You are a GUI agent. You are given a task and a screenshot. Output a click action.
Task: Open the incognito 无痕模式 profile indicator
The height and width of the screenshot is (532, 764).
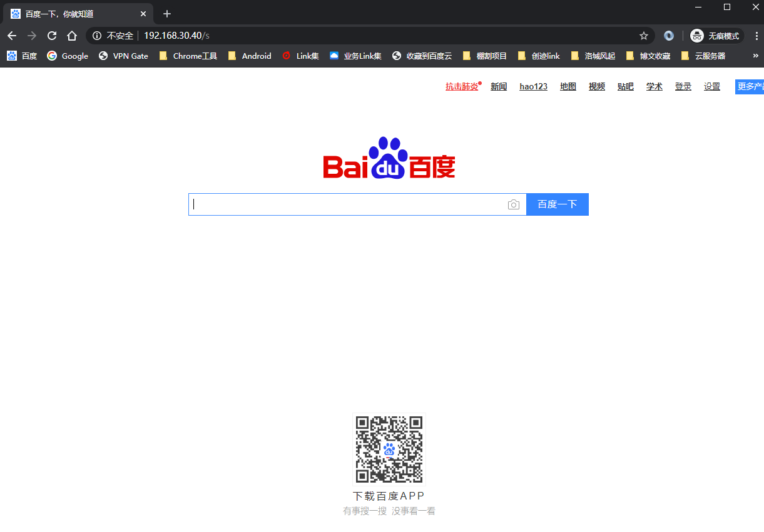coord(716,36)
